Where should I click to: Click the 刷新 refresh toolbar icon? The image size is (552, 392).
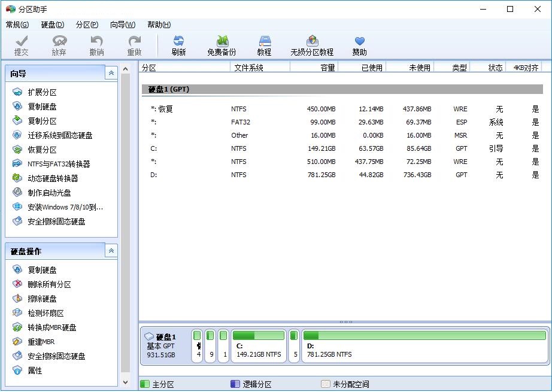[x=178, y=45]
